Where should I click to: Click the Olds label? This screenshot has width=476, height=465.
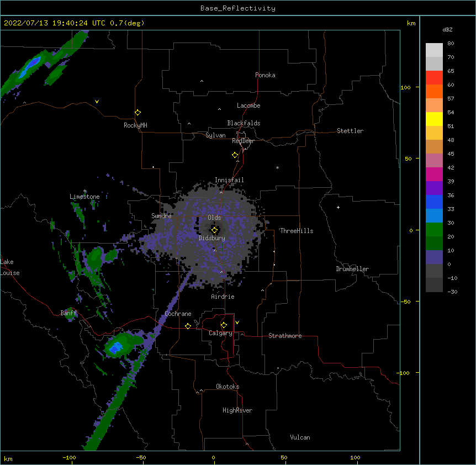coord(214,218)
